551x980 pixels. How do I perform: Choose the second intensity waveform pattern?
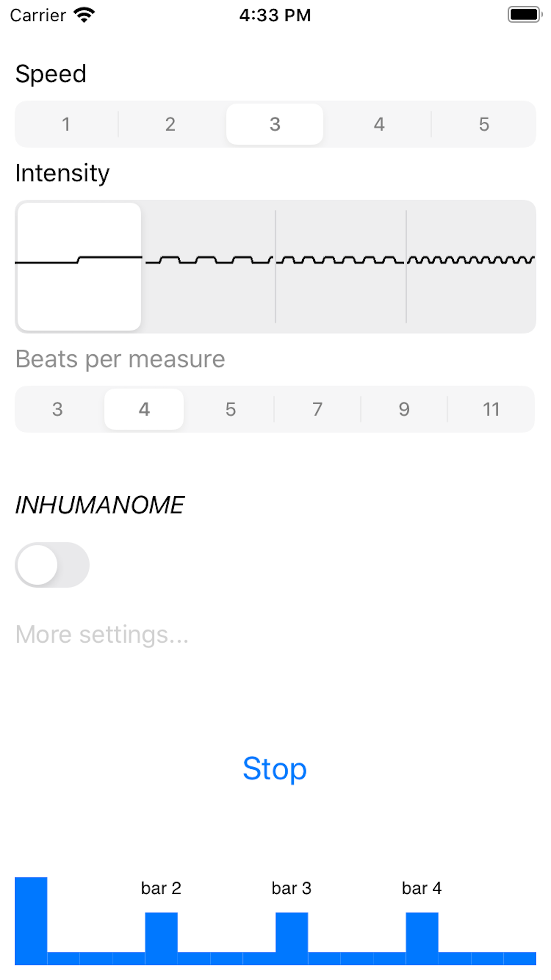[x=209, y=266]
